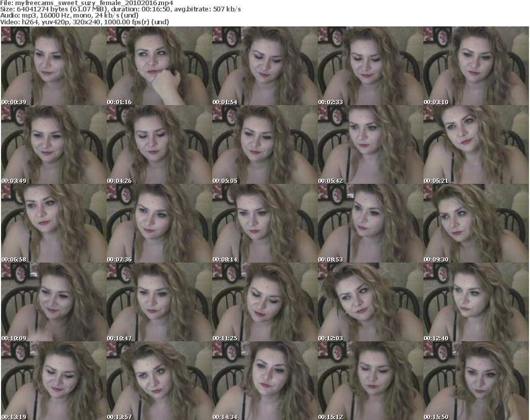Pick the frame stamped 00:02:33
The image size is (530, 420).
click(x=371, y=66)
